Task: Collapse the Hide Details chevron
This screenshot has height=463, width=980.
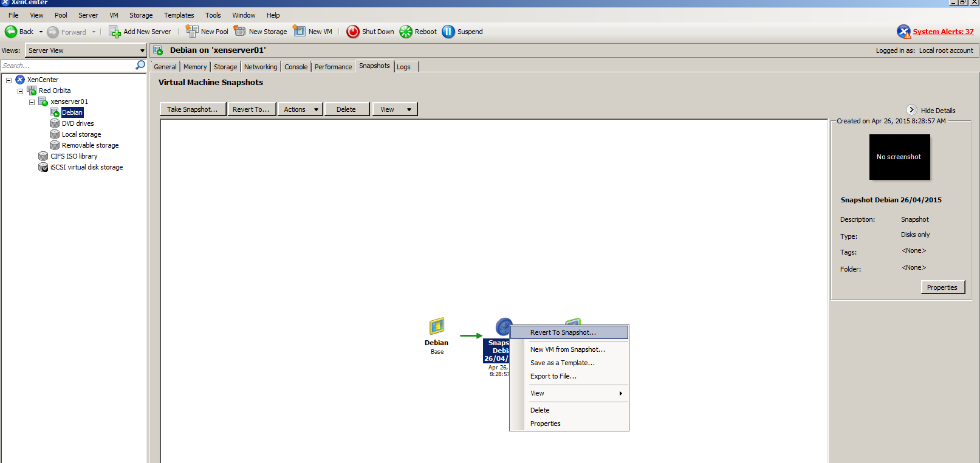Action: click(911, 110)
